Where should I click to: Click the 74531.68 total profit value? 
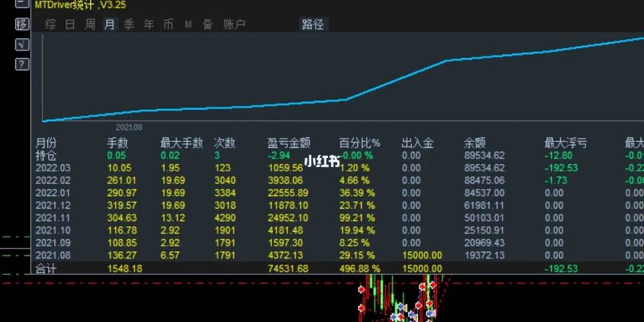[x=288, y=269]
